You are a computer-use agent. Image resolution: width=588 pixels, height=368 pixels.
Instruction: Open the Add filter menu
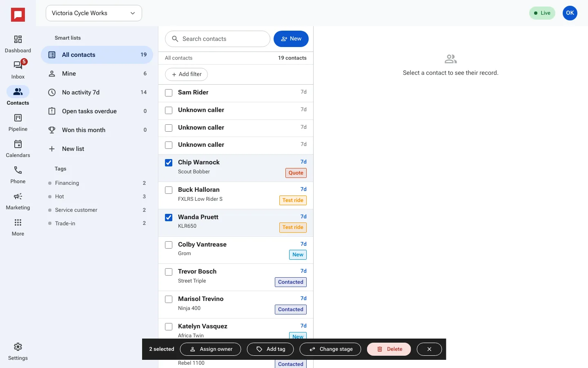187,74
